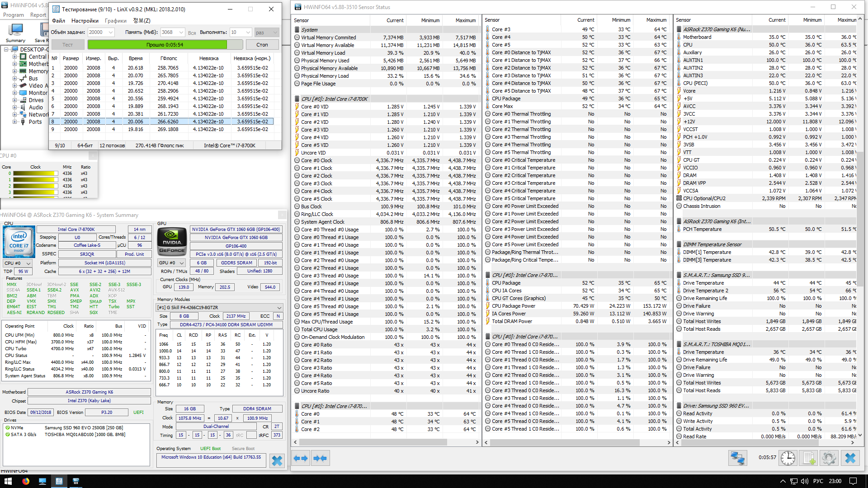Click the remote network computers icon
This screenshot has width=868, height=488.
[737, 458]
